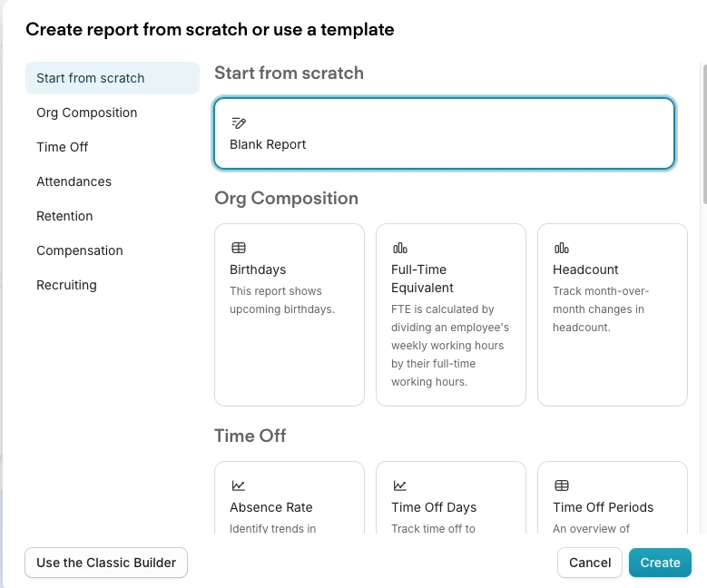The width and height of the screenshot is (707, 588).
Task: Choose the Birthdays report template
Action: (290, 315)
